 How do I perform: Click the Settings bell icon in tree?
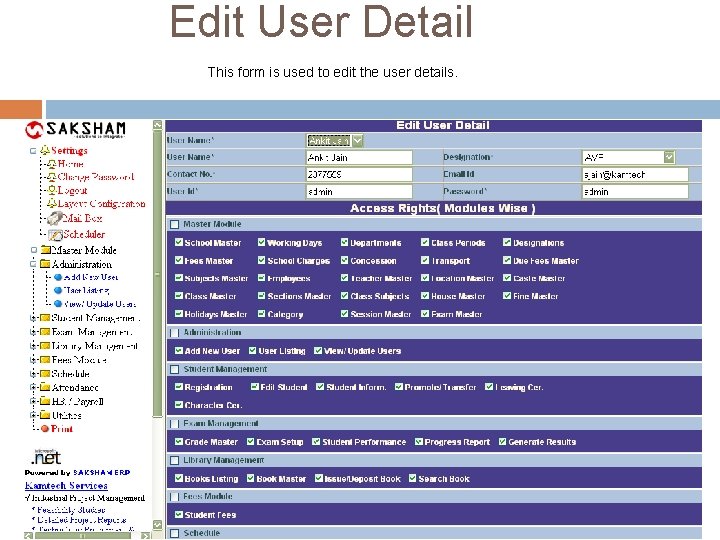pos(45,150)
